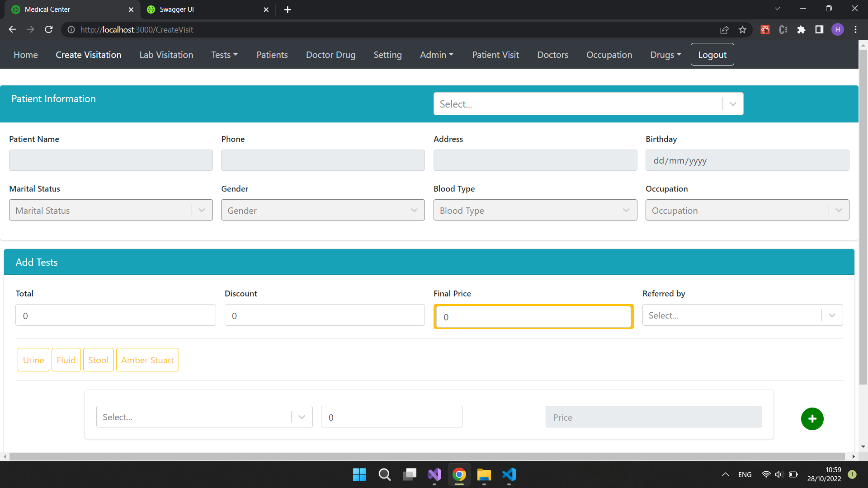Expand the Admin menu in navbar
This screenshot has height=488, width=868.
click(x=437, y=55)
